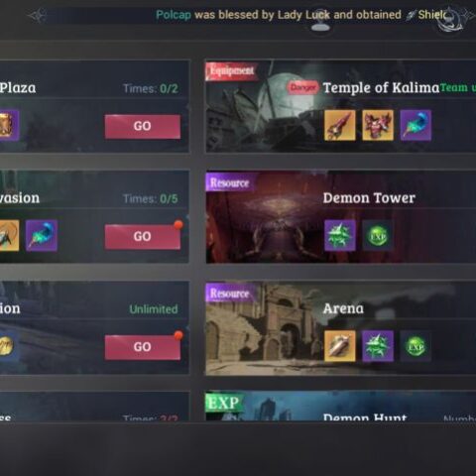Click the GO button for Plaza
The height and width of the screenshot is (476, 476).
(143, 126)
